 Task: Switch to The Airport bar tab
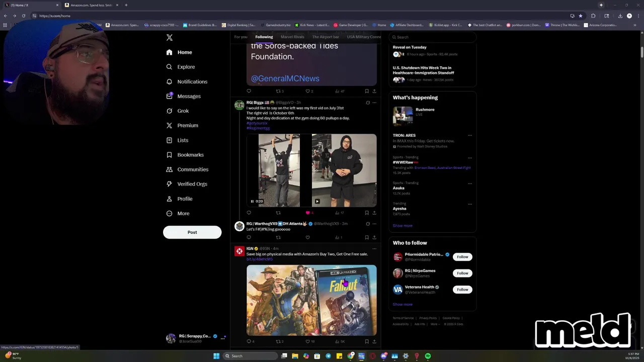tap(326, 37)
